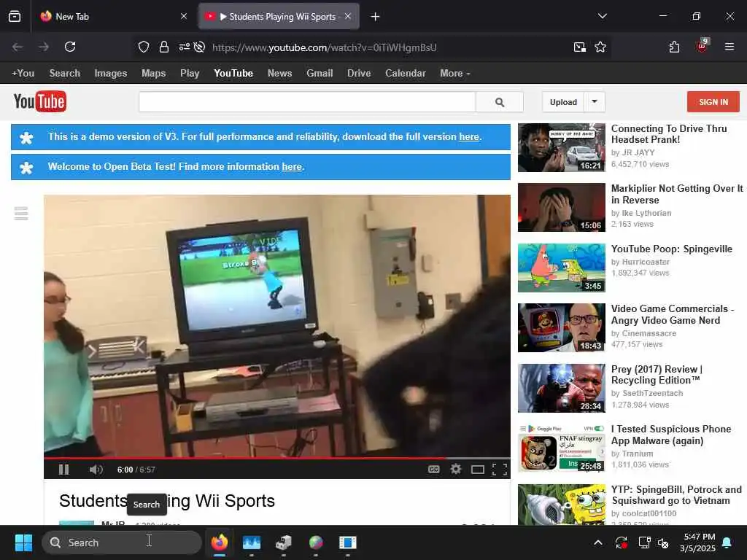This screenshot has width=747, height=560.
Task: Open the guide hamburger menu beside video
Action: point(21,214)
